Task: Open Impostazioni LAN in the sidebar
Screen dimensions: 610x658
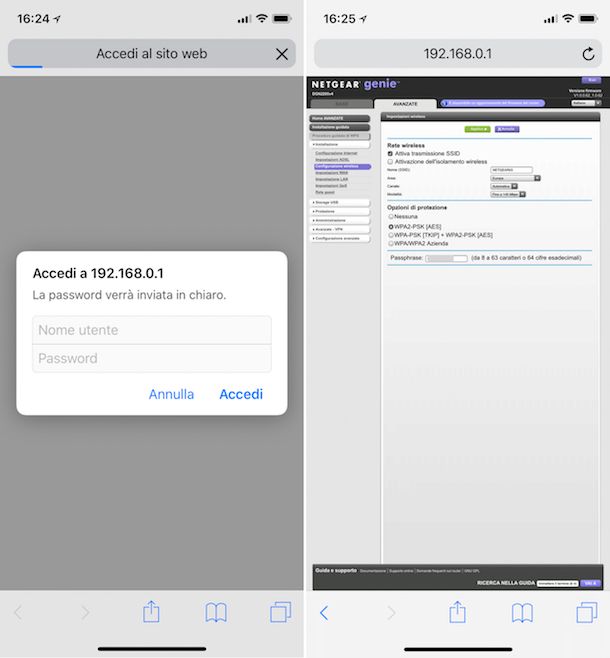Action: [332, 179]
